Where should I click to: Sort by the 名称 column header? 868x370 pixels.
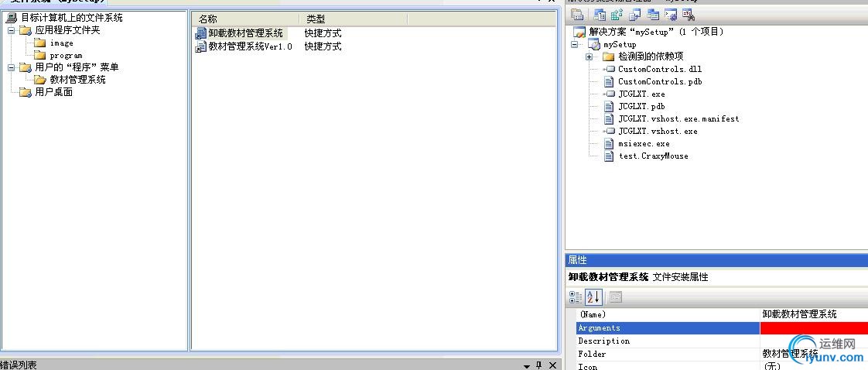(246, 19)
